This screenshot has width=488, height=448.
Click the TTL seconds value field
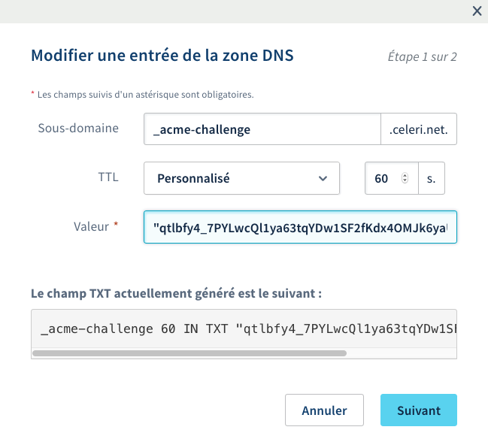click(382, 179)
